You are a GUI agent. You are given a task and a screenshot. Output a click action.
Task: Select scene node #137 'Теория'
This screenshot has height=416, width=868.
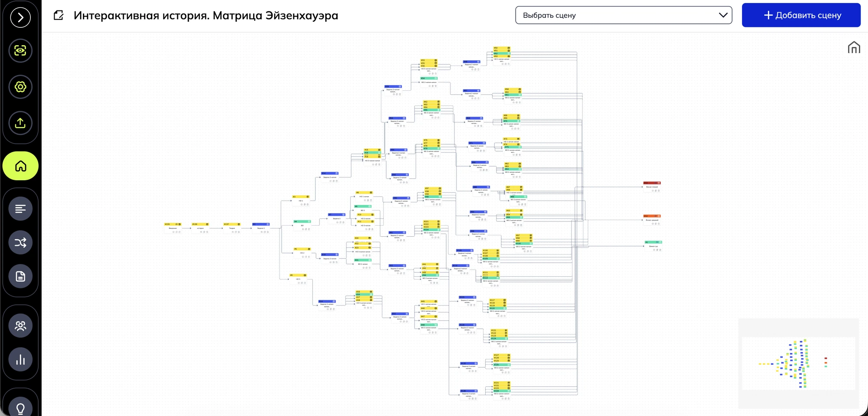click(x=232, y=228)
